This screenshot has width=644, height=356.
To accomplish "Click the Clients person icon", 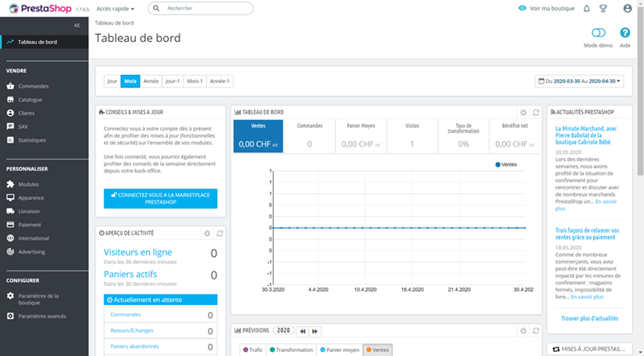I will 10,113.
